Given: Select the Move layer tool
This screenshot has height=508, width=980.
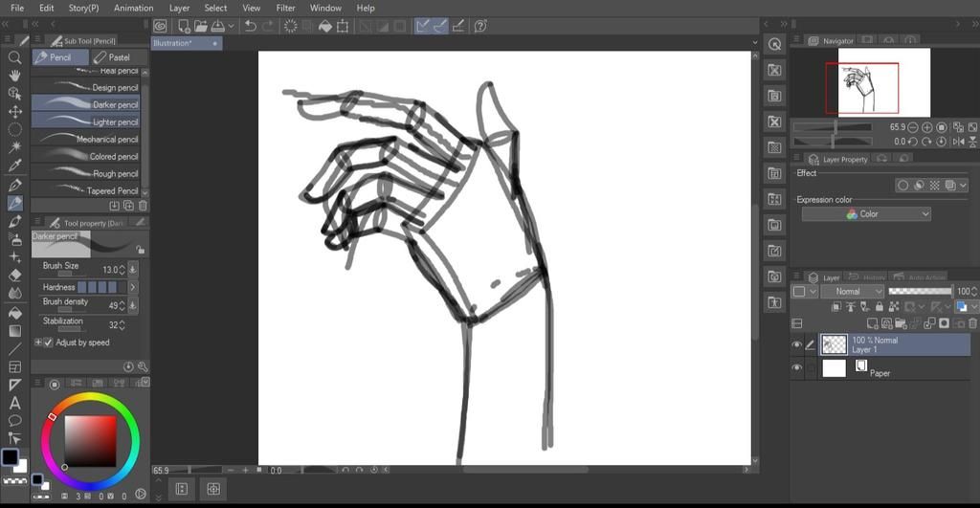Looking at the screenshot, I should [x=15, y=111].
